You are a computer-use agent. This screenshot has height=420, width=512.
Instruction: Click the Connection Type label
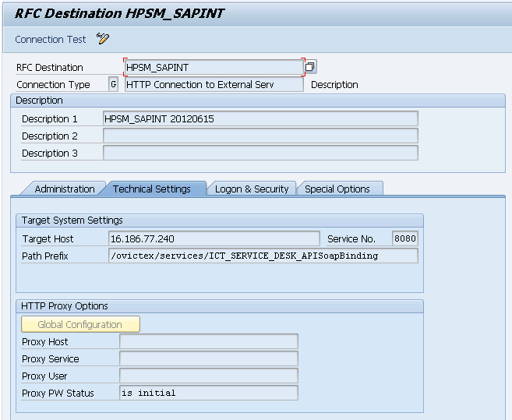pyautogui.click(x=53, y=85)
